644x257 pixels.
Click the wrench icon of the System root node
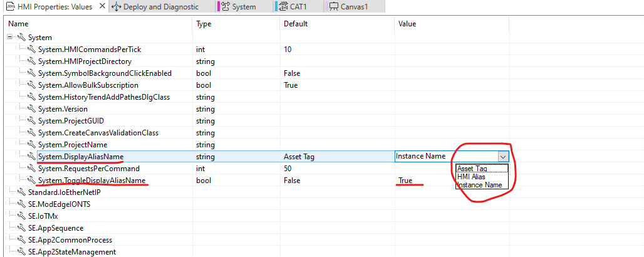21,38
